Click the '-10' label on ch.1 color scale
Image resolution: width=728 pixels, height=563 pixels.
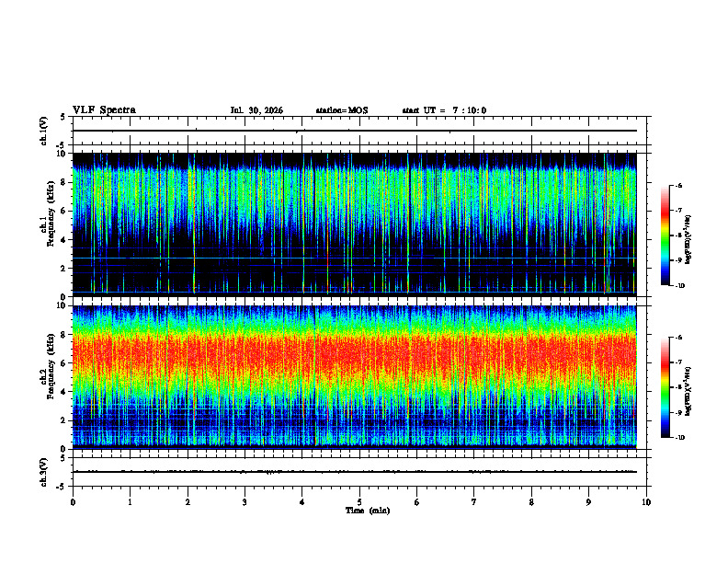pos(680,286)
